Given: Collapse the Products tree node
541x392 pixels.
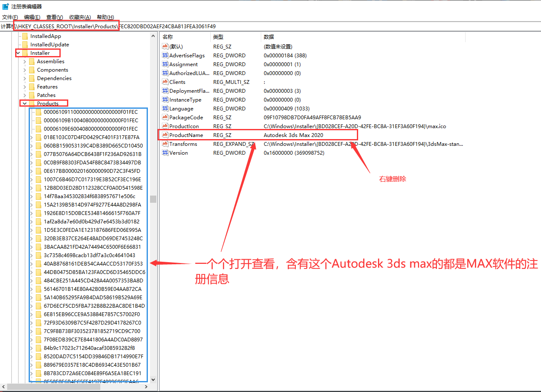Looking at the screenshot, I should click(25, 103).
